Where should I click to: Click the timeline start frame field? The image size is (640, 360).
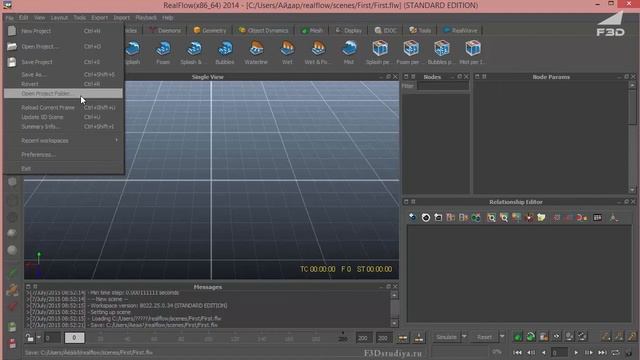(x=52, y=338)
